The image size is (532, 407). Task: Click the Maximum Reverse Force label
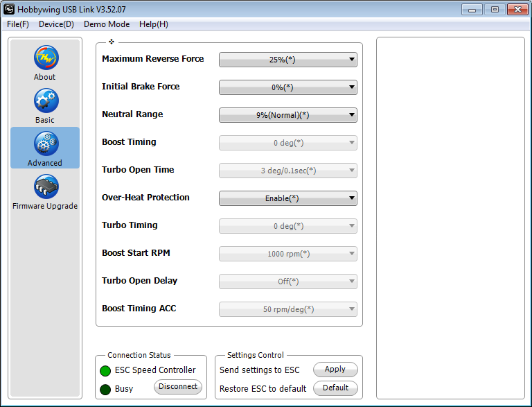[x=152, y=59]
